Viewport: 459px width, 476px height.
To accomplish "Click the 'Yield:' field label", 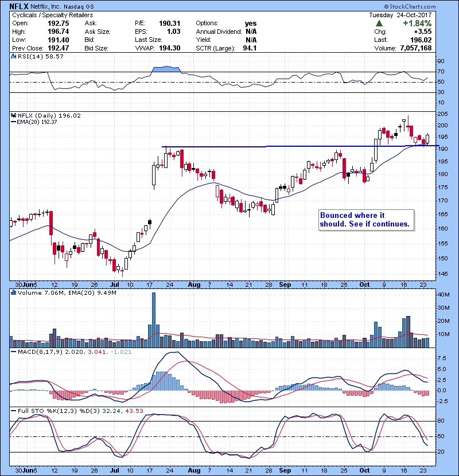I will tap(204, 40).
